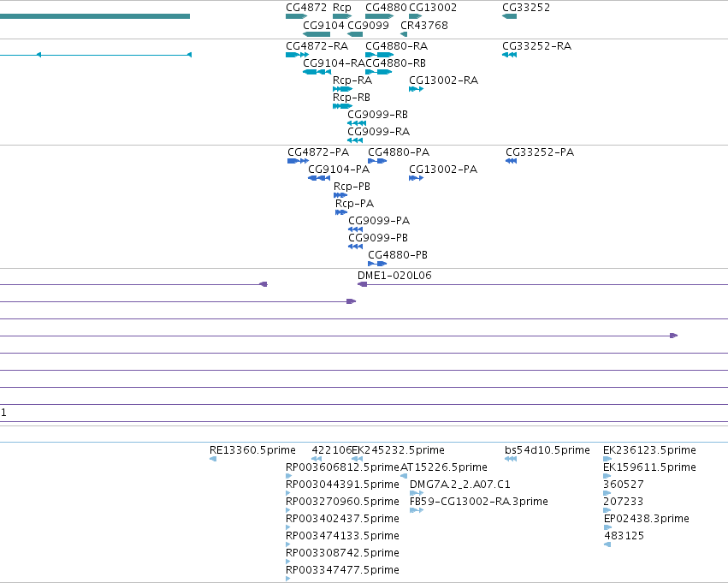The width and height of the screenshot is (728, 583).
Task: Open protein CG4872-PA
Action: pos(318,152)
